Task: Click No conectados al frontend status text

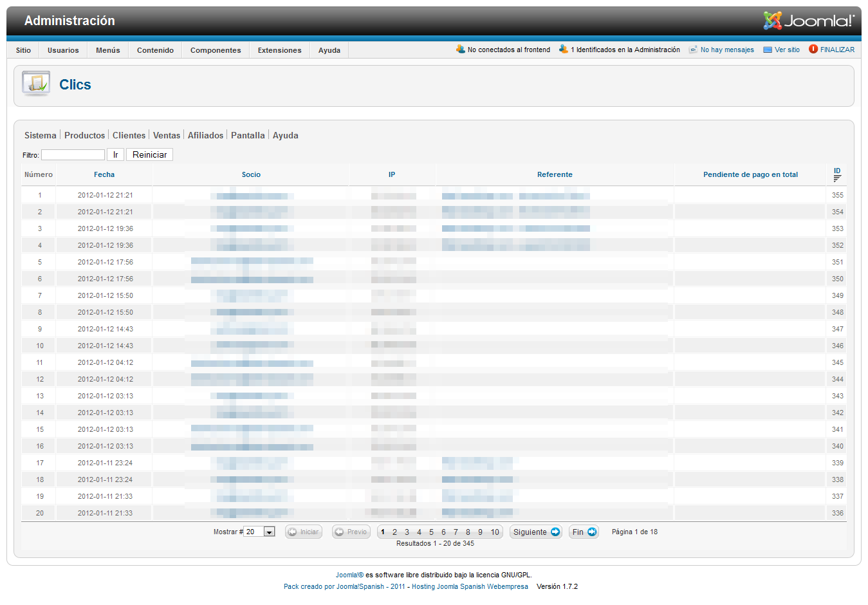Action: click(509, 50)
